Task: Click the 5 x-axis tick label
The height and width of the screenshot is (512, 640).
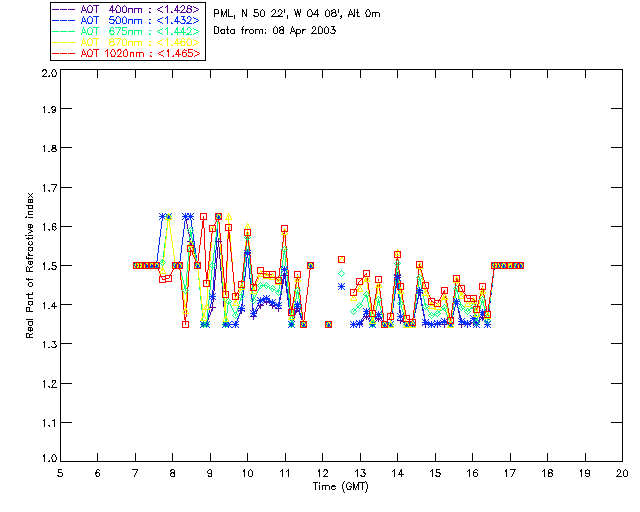Action: tap(60, 473)
